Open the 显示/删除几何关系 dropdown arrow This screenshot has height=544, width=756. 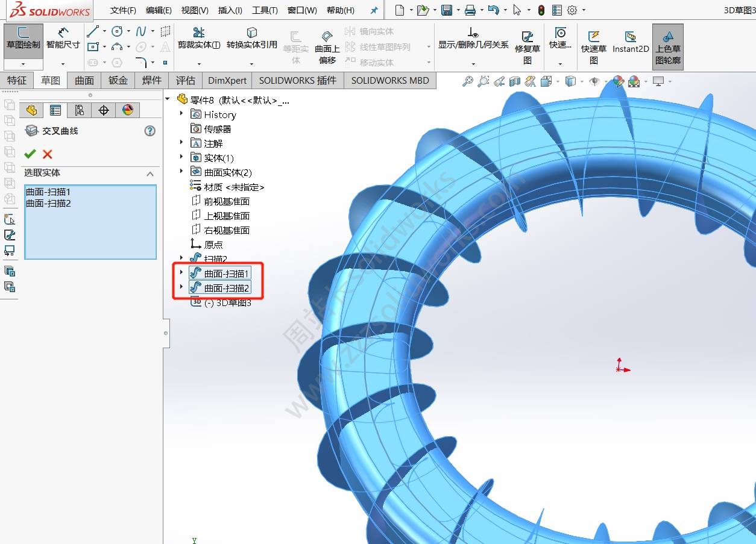pos(473,63)
